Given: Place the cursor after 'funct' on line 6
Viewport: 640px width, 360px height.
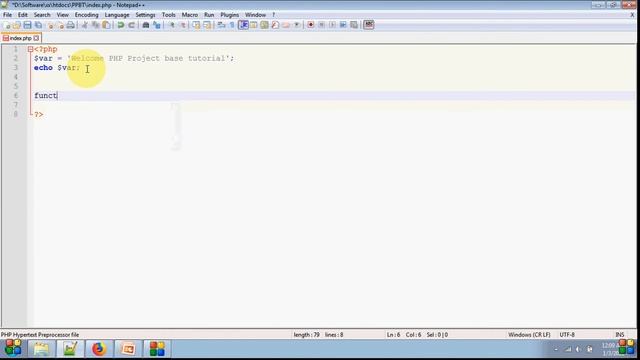Looking at the screenshot, I should coord(58,96).
